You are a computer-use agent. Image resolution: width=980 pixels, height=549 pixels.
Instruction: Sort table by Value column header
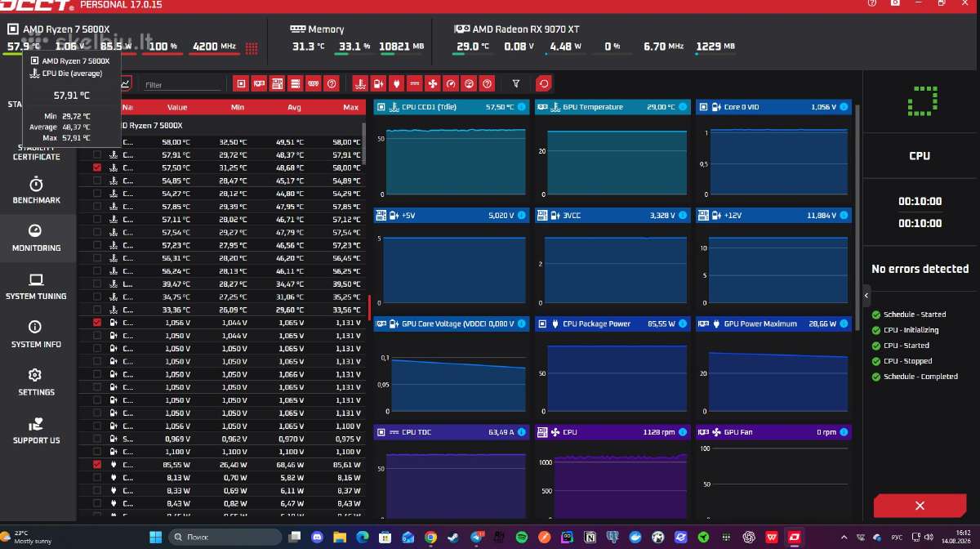[177, 107]
